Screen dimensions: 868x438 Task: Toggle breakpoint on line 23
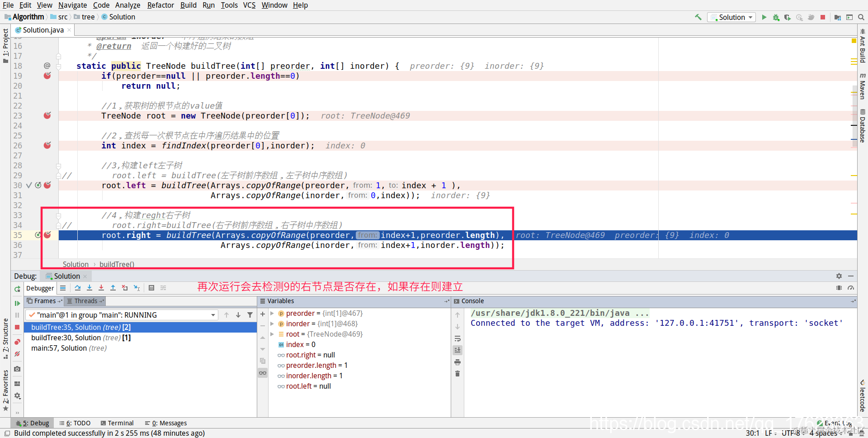click(47, 115)
